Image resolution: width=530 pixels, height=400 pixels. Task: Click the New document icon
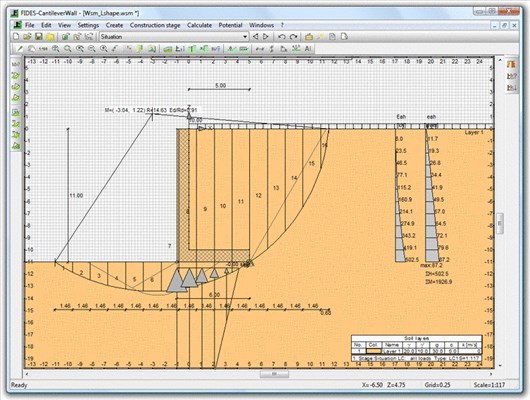pyautogui.click(x=16, y=37)
